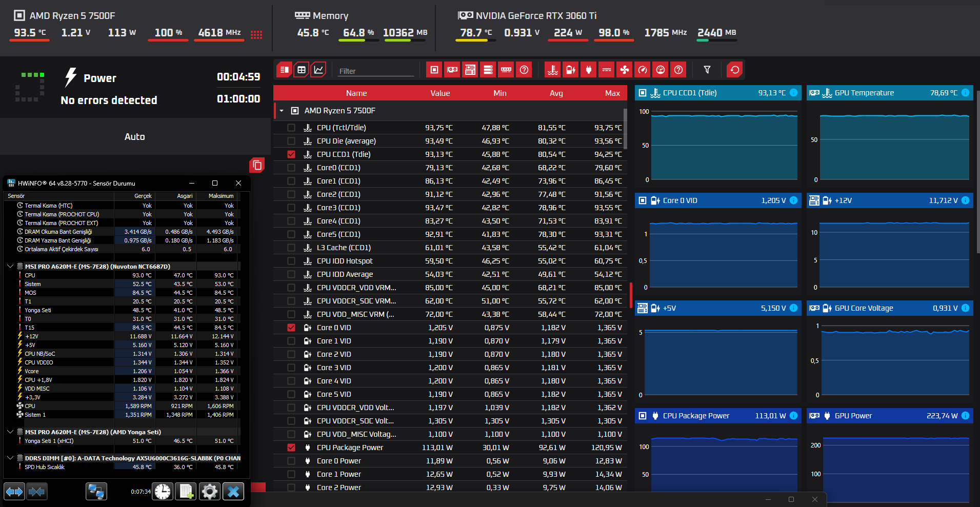Toggle the power plug sensor type filter
The image size is (980, 507).
click(x=589, y=70)
